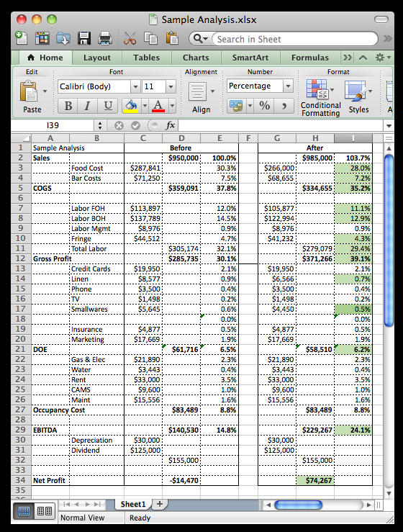Confirm formula entry with checkmark icon
The width and height of the screenshot is (403, 532).
click(135, 125)
